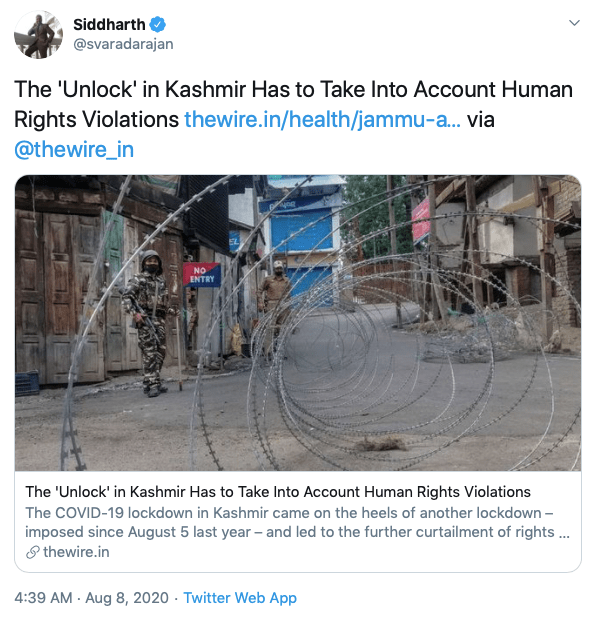Open Siddharth's profile picture

pos(38,35)
